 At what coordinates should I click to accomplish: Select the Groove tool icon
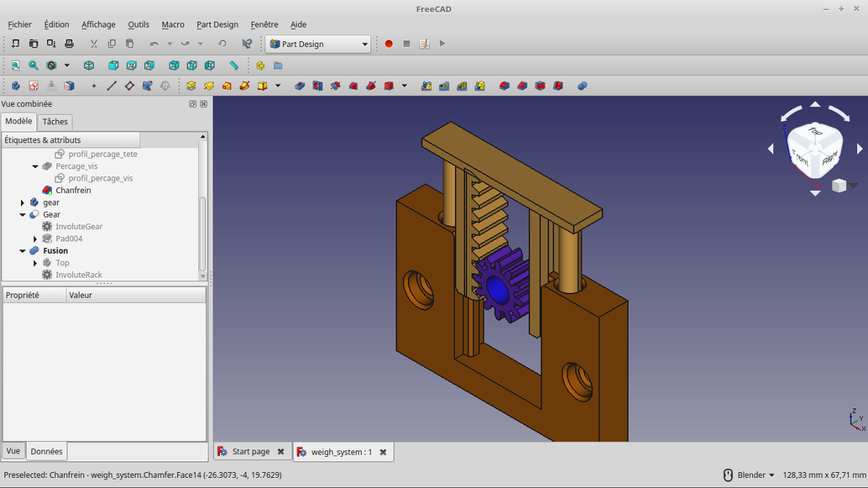coord(336,86)
